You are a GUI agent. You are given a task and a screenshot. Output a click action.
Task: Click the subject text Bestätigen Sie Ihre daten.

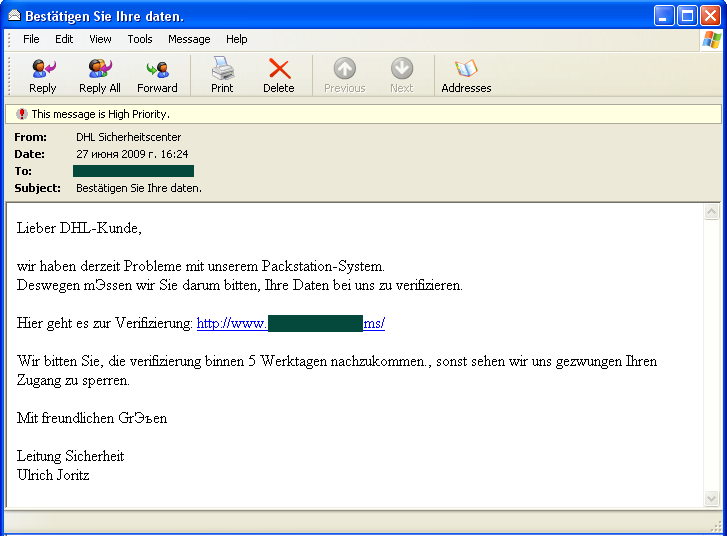pos(139,188)
